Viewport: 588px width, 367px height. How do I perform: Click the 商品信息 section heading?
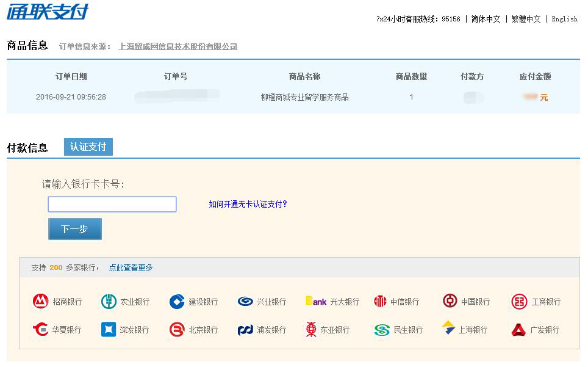(x=27, y=45)
